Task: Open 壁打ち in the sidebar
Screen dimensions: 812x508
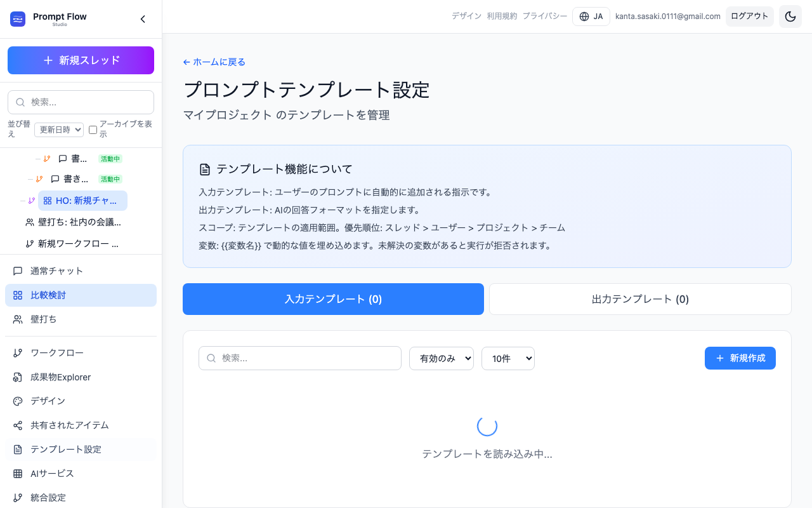Action: [x=81, y=319]
